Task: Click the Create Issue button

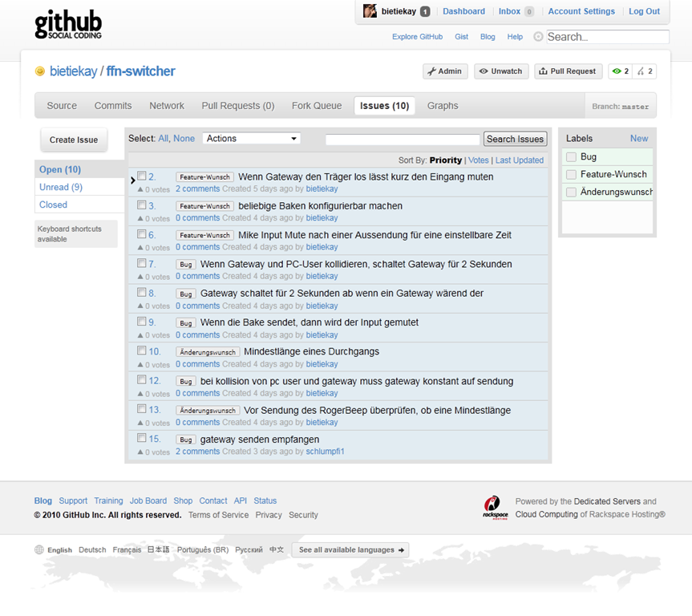Action: (x=74, y=140)
